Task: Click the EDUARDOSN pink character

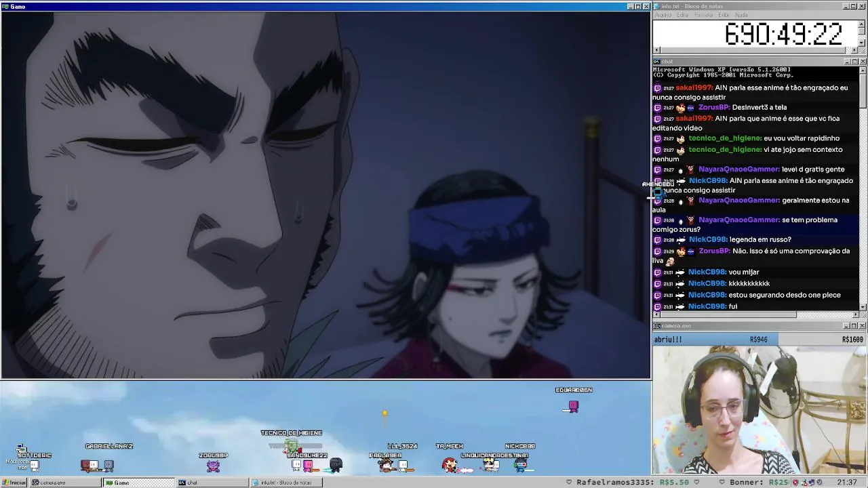Action: [x=573, y=406]
